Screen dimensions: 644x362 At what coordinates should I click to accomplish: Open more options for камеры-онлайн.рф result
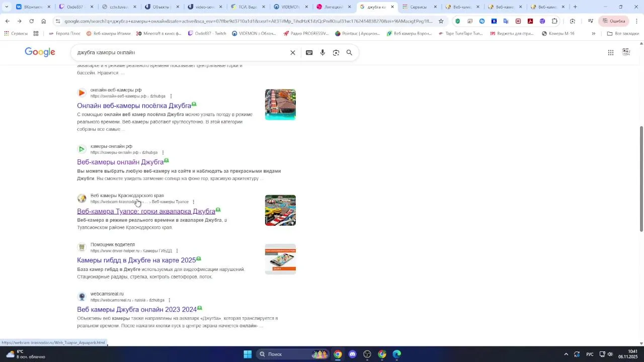click(163, 152)
